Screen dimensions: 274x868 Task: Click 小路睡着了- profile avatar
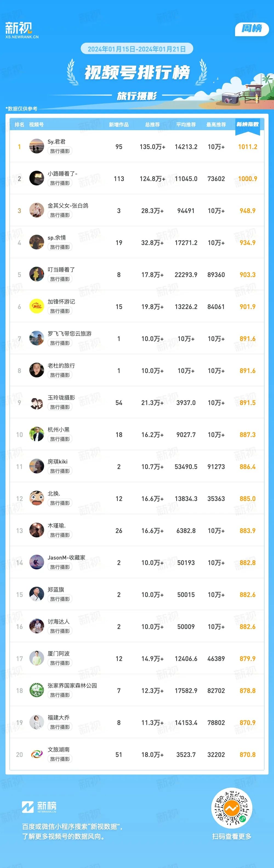[36, 178]
